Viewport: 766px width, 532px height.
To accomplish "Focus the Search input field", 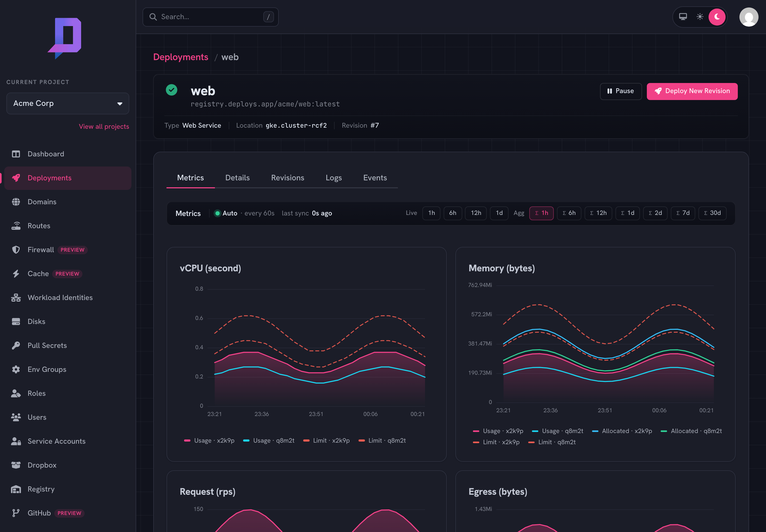I will pos(210,17).
